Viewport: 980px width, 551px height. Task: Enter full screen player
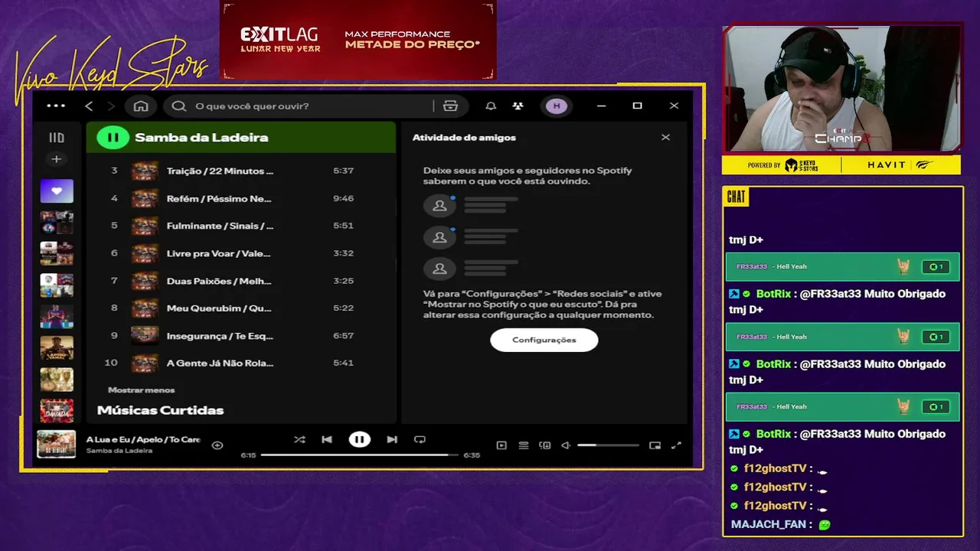676,445
